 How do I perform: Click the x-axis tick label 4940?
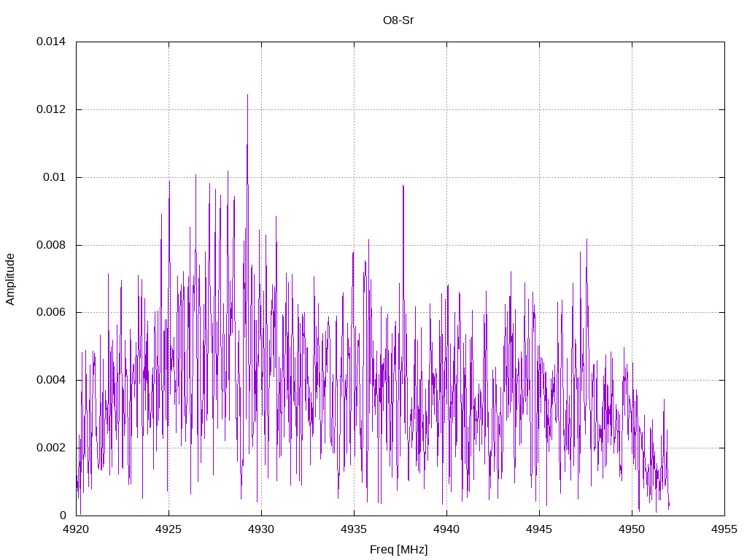[x=447, y=529]
